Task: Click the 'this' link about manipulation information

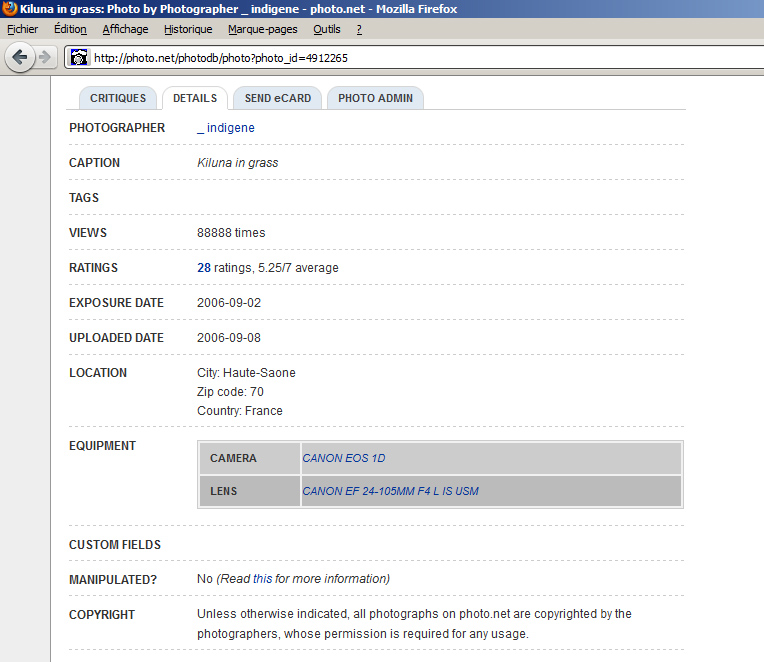Action: pyautogui.click(x=262, y=579)
